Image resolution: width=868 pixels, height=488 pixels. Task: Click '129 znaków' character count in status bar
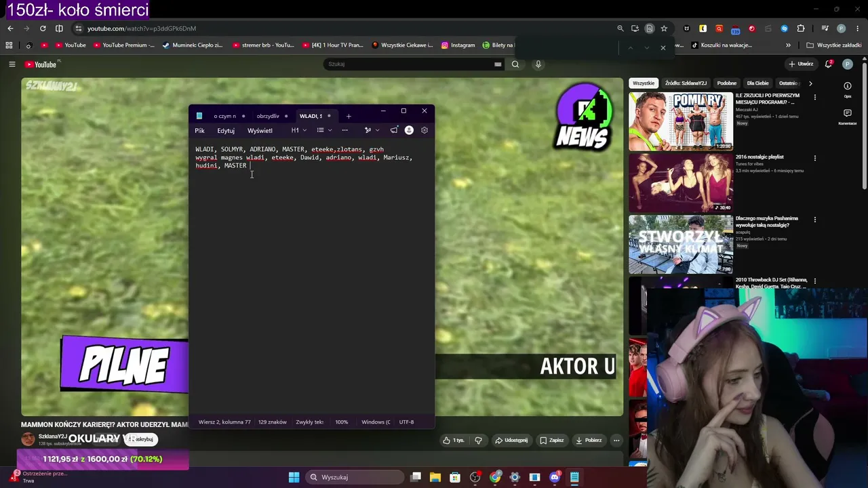[273, 422]
